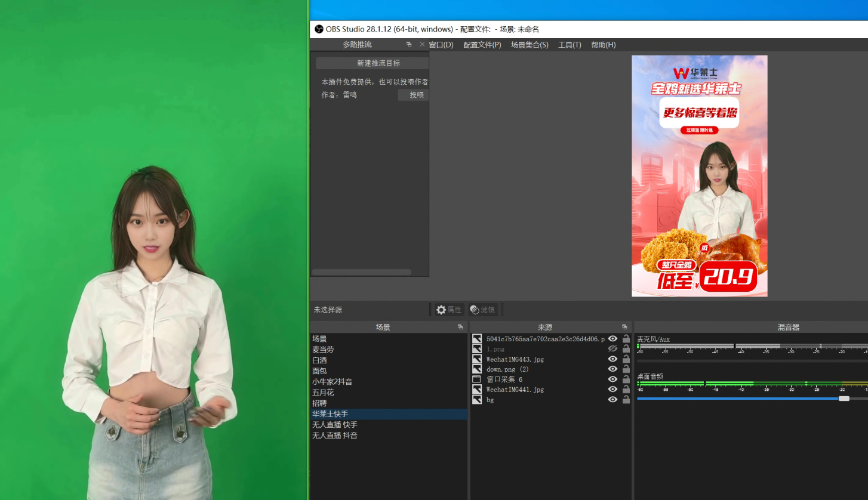Show the hidden 1.png source via its eye
The height and width of the screenshot is (500, 868).
612,349
